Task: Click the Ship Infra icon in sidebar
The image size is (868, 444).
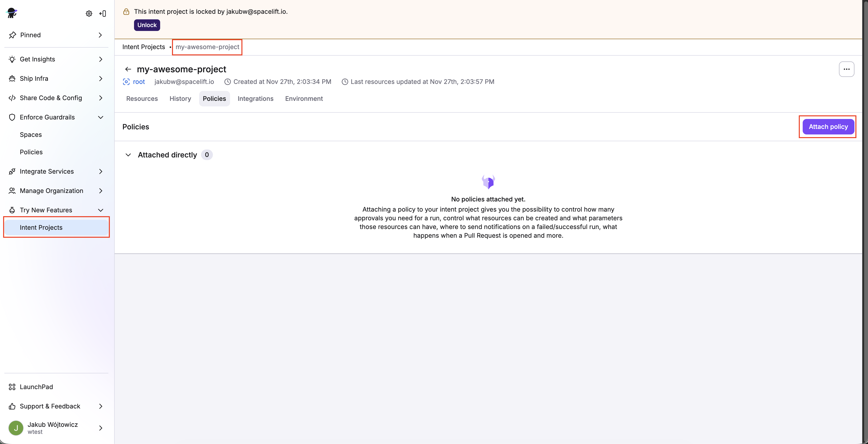Action: tap(12, 78)
